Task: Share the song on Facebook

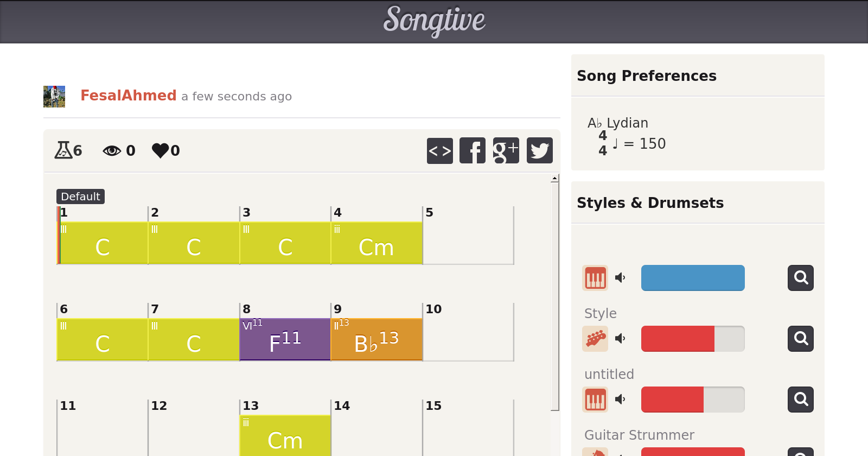Action: coord(473,150)
